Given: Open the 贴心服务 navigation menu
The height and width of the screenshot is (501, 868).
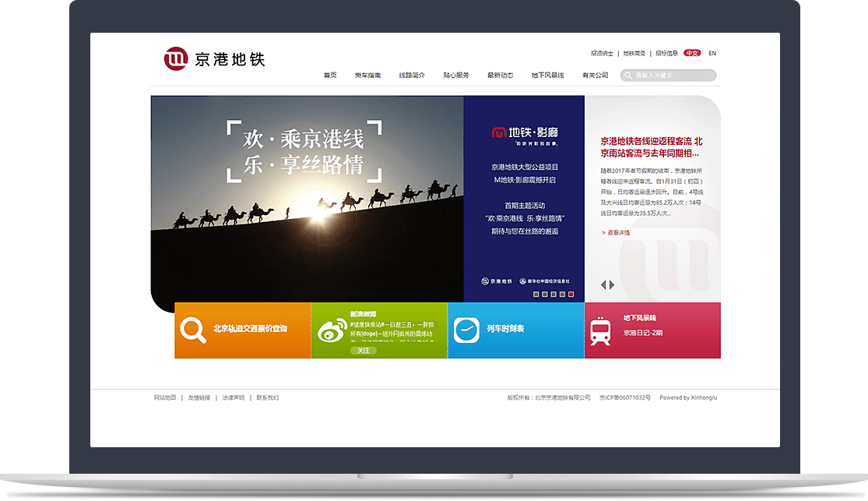Looking at the screenshot, I should tap(456, 76).
